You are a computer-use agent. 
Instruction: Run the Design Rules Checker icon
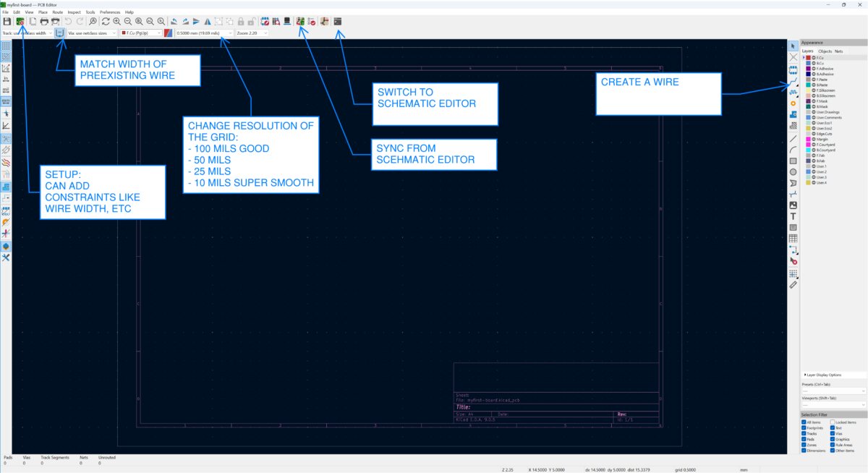[x=310, y=21]
